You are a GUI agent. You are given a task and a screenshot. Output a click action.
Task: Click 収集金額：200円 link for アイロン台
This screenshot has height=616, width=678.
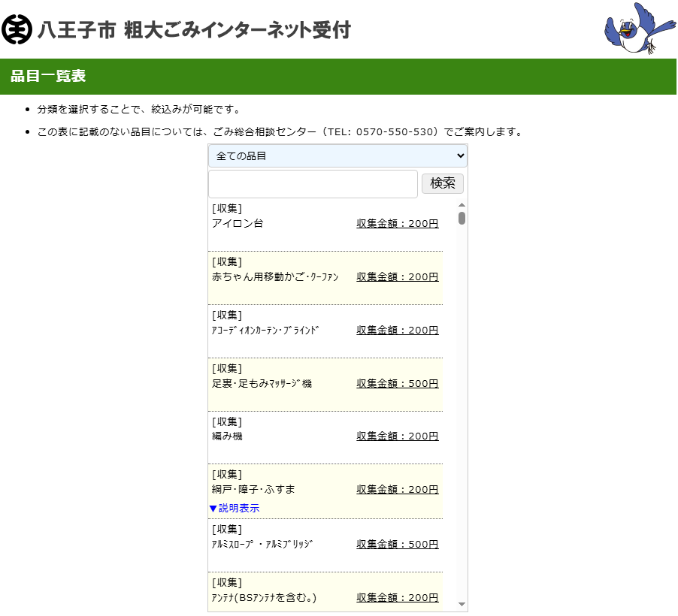(397, 224)
